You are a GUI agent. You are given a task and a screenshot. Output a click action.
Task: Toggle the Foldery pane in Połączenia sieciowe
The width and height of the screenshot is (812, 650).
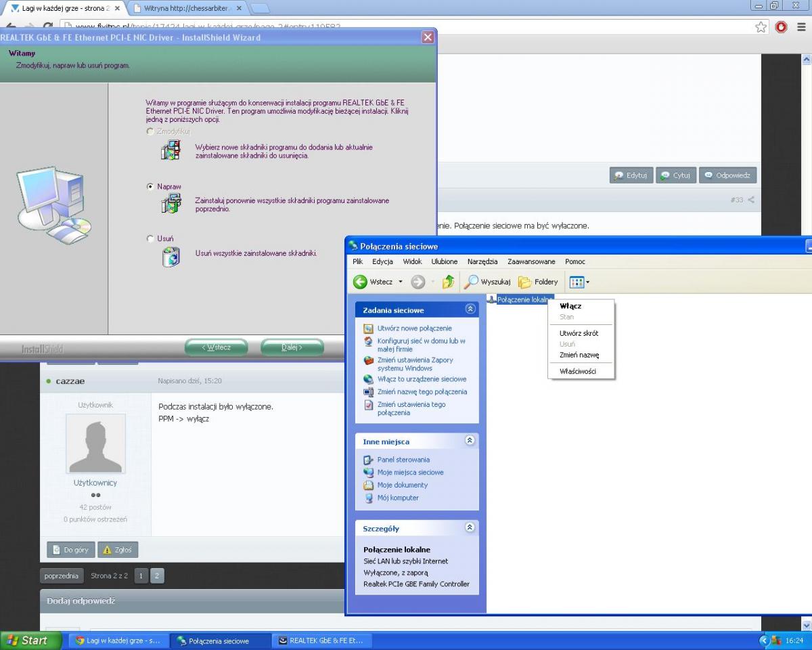pos(539,282)
